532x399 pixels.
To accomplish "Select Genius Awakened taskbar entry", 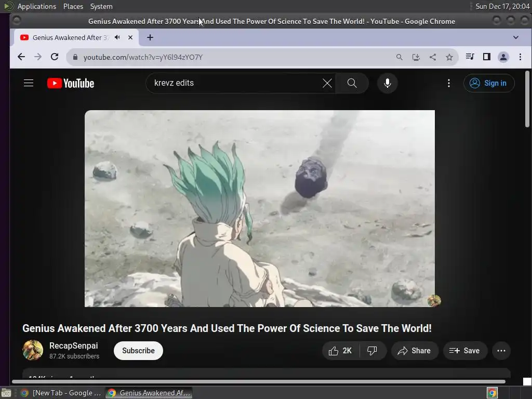I will pyautogui.click(x=149, y=393).
